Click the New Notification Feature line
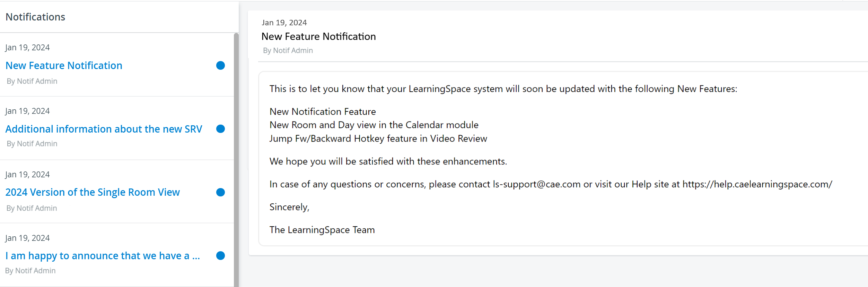 323,112
